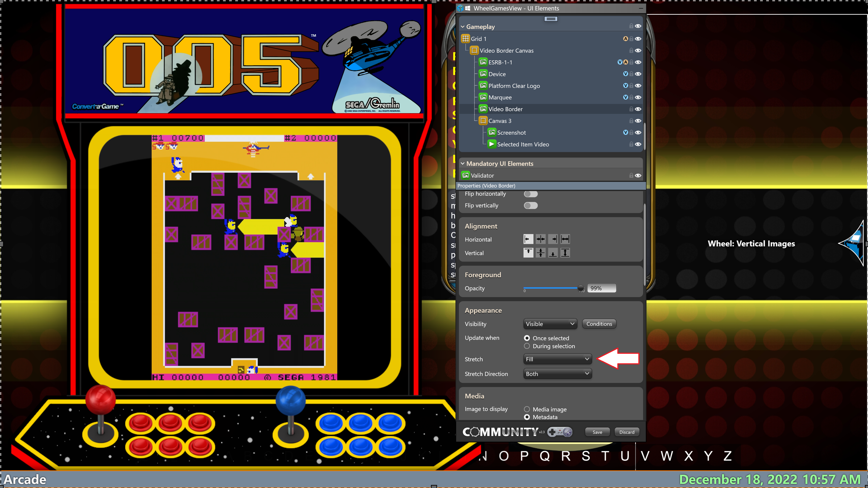Select Media image radio option
The height and width of the screenshot is (488, 868).
click(x=527, y=409)
